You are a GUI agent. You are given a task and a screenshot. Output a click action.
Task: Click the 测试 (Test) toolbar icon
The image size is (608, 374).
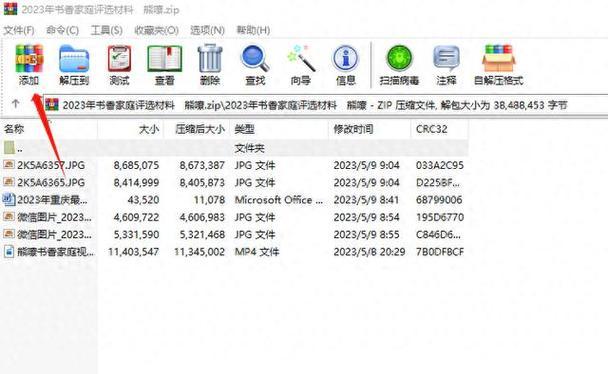click(x=119, y=59)
